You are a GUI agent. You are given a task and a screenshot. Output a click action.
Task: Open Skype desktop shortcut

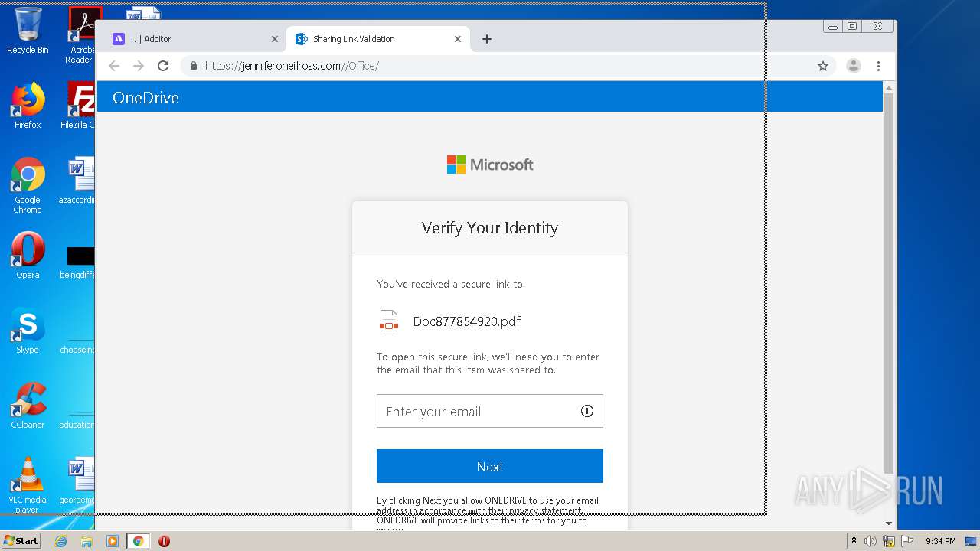pyautogui.click(x=28, y=331)
